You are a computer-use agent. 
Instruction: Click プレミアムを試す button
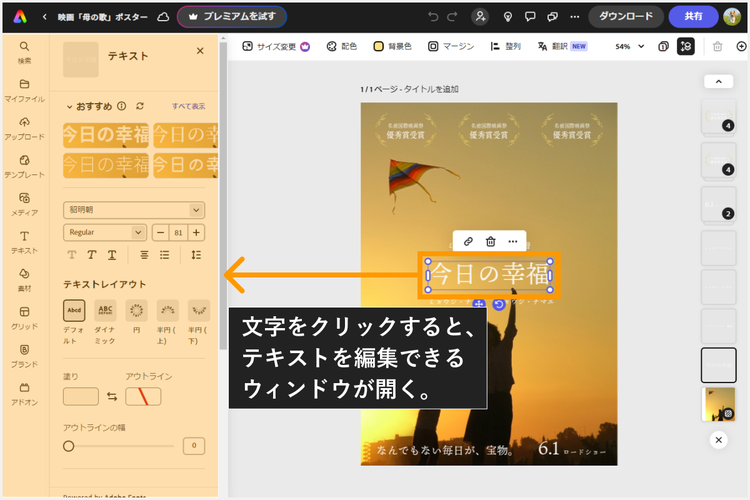[232, 17]
